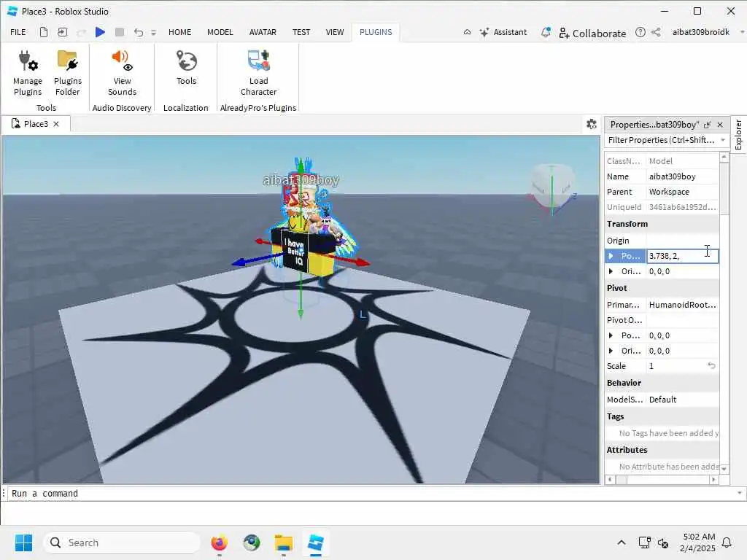Show hidden system tray icons

click(x=622, y=542)
